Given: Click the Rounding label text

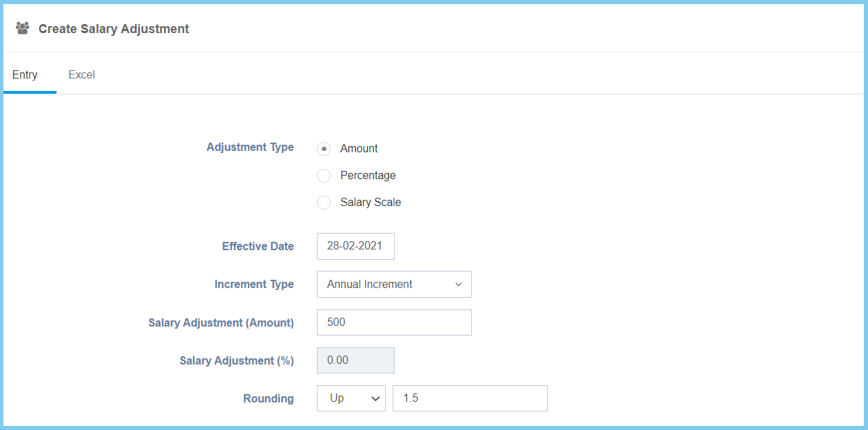Looking at the screenshot, I should pyautogui.click(x=268, y=398).
